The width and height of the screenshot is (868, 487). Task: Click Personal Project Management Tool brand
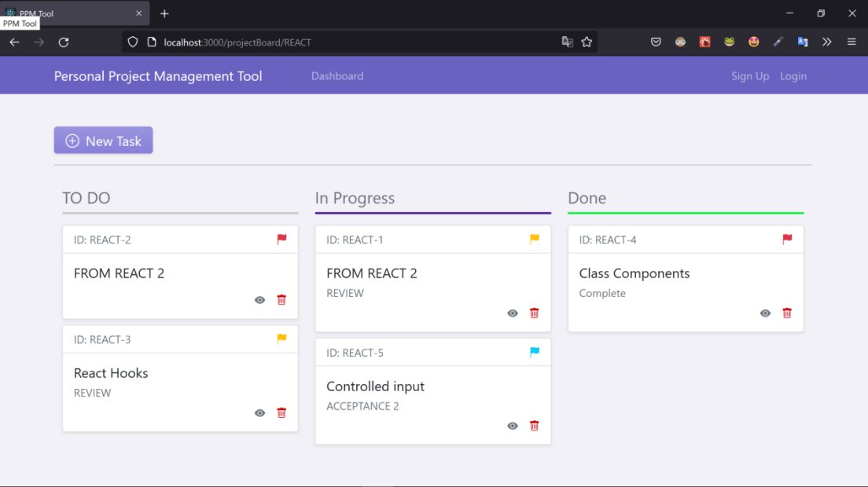click(x=158, y=75)
